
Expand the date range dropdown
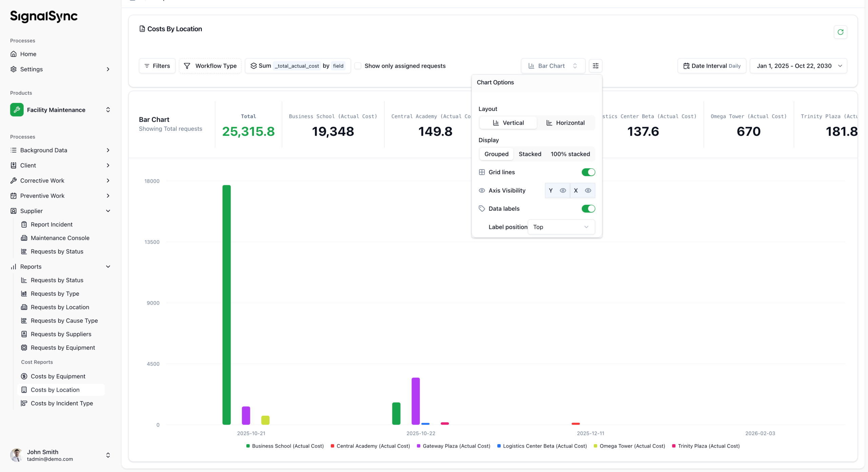(x=798, y=66)
